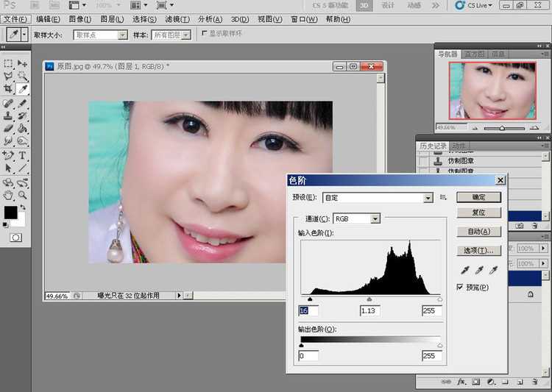This screenshot has width=552, height=392.
Task: Switch to the 直方图 histogram tab
Action: pyautogui.click(x=474, y=54)
